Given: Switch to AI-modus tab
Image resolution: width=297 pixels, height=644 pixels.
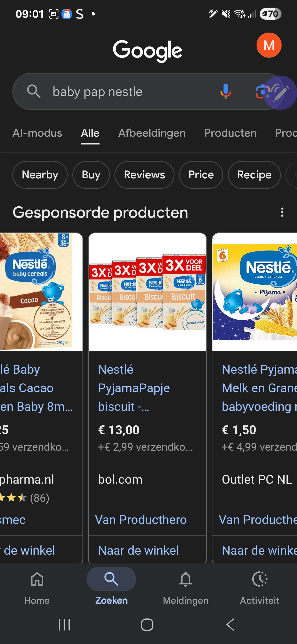Looking at the screenshot, I should click(x=37, y=133).
